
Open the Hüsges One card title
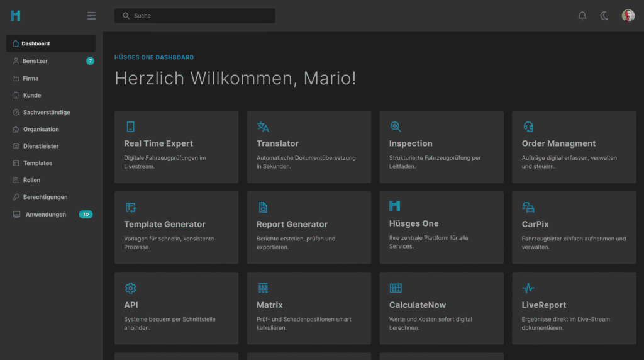[414, 223]
